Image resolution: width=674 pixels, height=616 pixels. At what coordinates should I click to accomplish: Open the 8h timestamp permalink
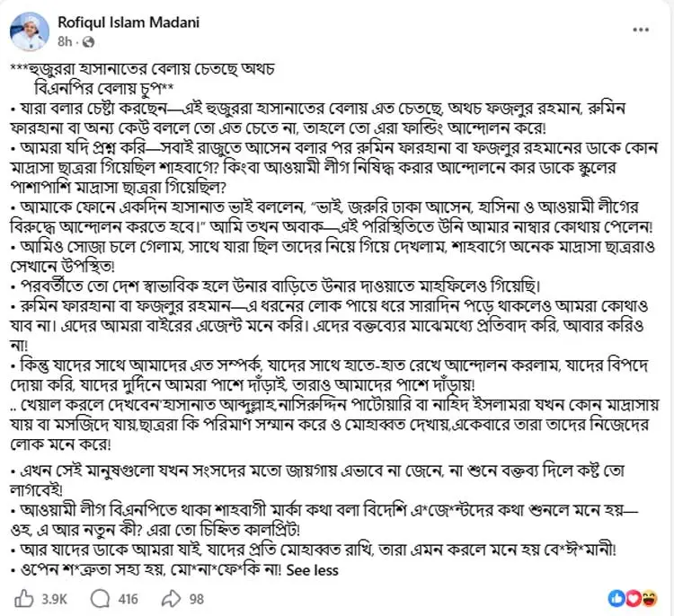click(x=65, y=41)
